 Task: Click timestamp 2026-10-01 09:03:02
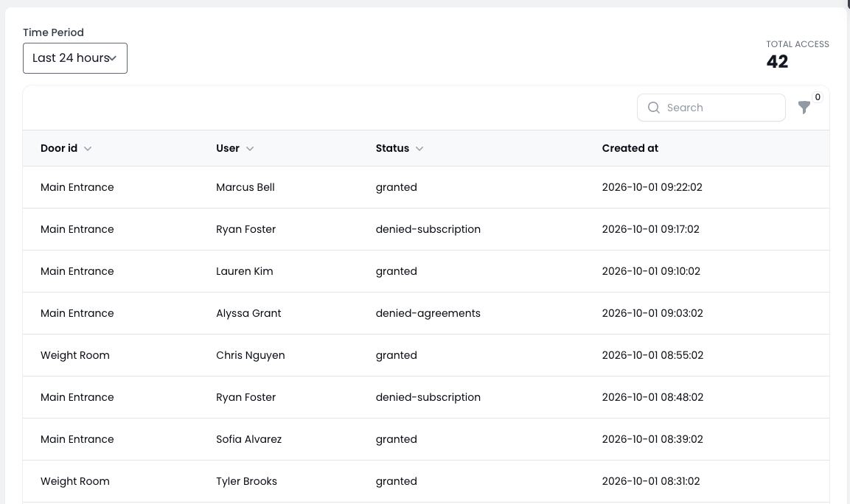[x=652, y=313]
